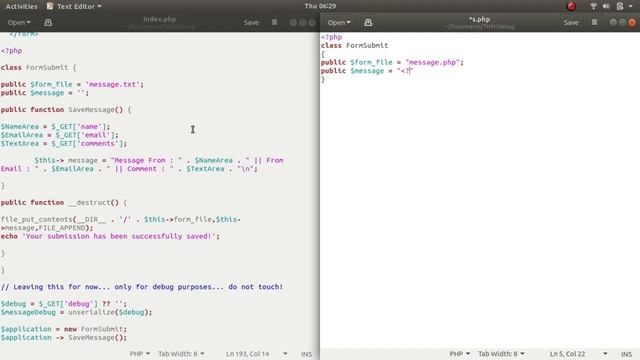Minimize the s.php window
The width and height of the screenshot is (640, 360).
point(613,22)
